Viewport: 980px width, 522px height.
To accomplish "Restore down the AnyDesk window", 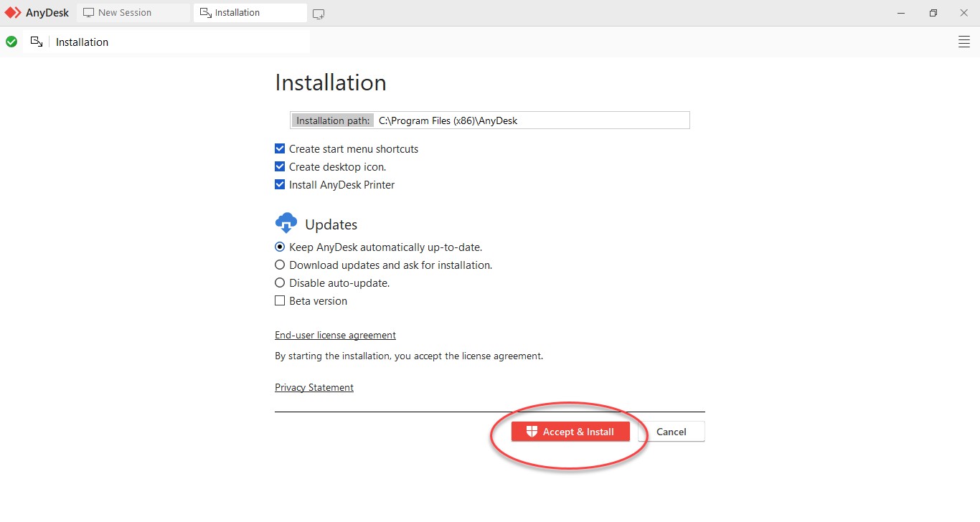I will point(933,13).
